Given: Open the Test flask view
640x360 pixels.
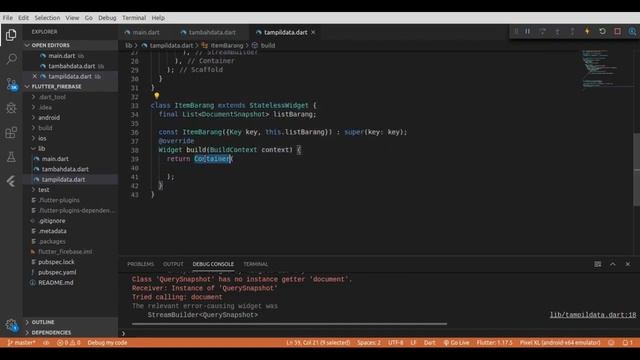Looking at the screenshot, I should tap(11, 157).
